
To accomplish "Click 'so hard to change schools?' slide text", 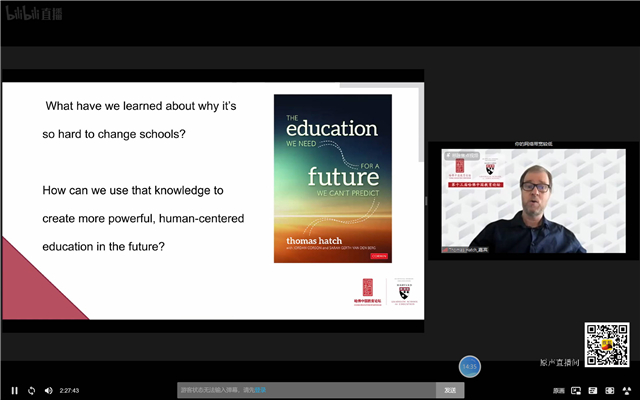I will pyautogui.click(x=114, y=134).
